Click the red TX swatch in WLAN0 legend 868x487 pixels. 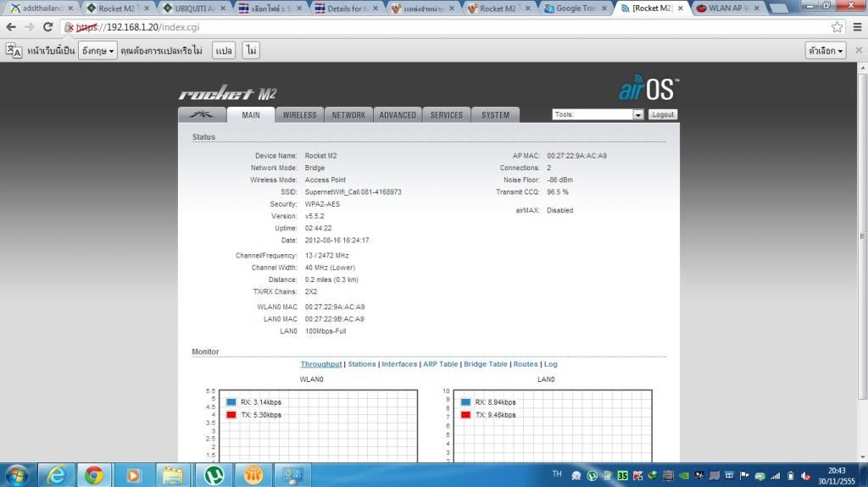click(x=231, y=414)
